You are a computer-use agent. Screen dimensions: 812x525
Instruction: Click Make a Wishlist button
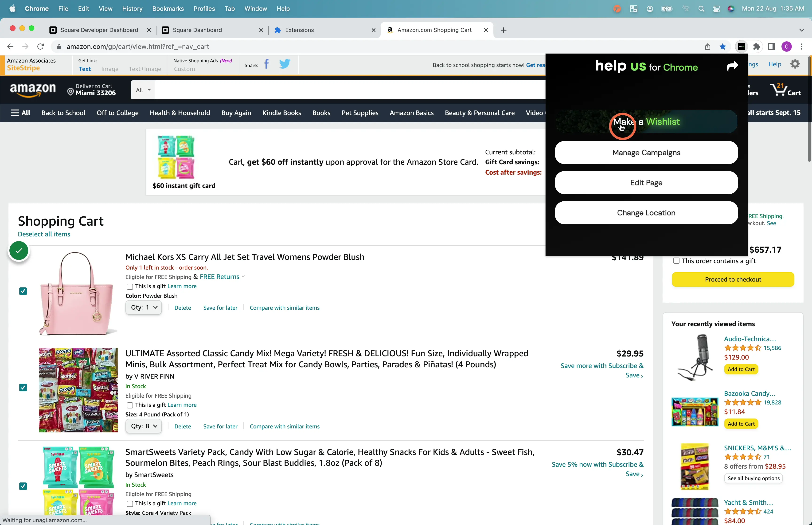(x=646, y=122)
